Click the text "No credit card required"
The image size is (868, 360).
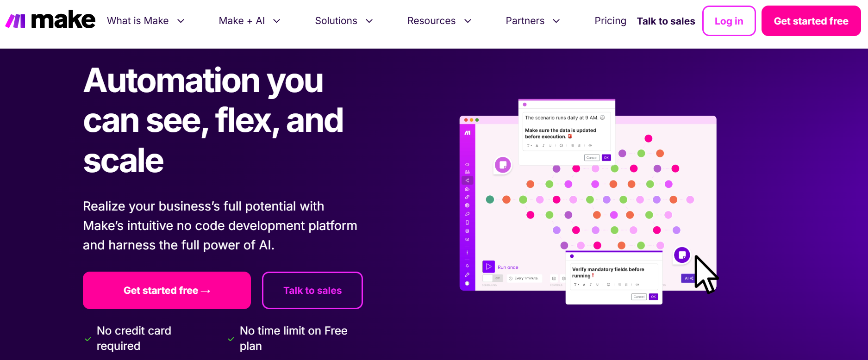[134, 338]
